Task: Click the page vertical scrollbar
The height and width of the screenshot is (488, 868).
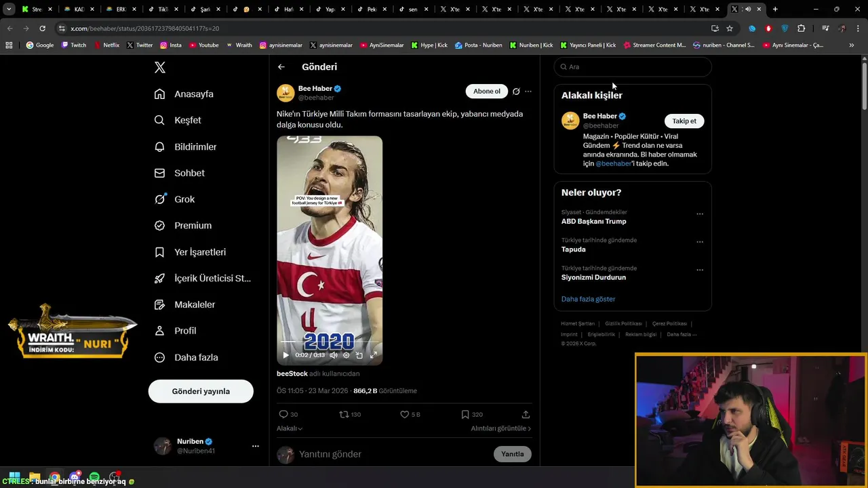Action: (x=865, y=85)
